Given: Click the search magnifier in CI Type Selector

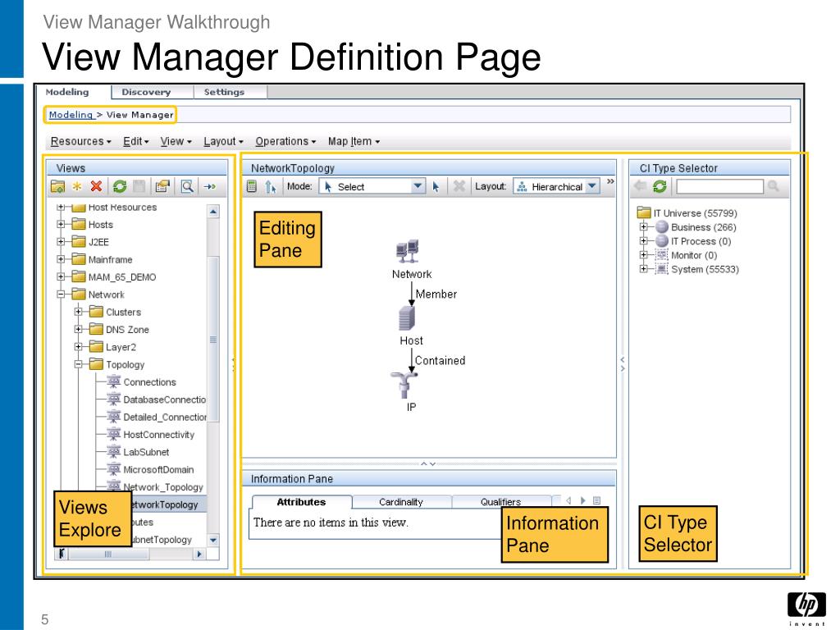Looking at the screenshot, I should click(773, 186).
